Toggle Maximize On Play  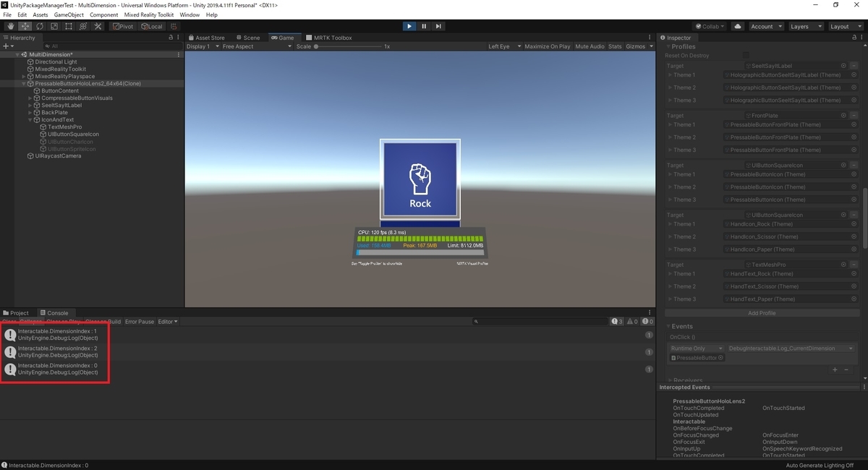click(547, 46)
